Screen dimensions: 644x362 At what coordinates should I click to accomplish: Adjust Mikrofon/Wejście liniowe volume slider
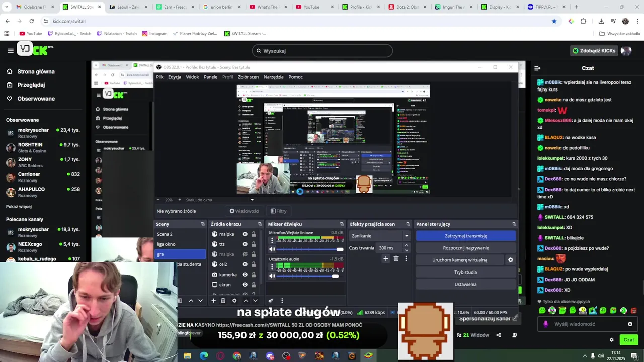pyautogui.click(x=310, y=249)
